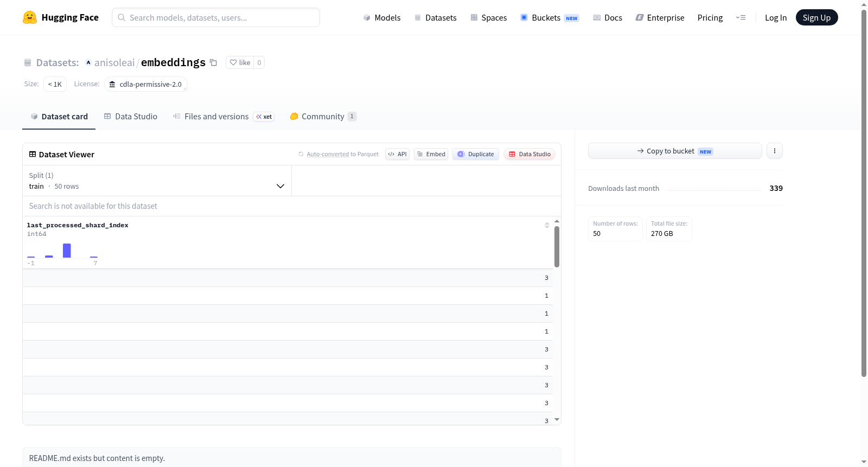Open Enterprise from the top navigation
Viewport: 868px width, 467px height.
click(660, 18)
